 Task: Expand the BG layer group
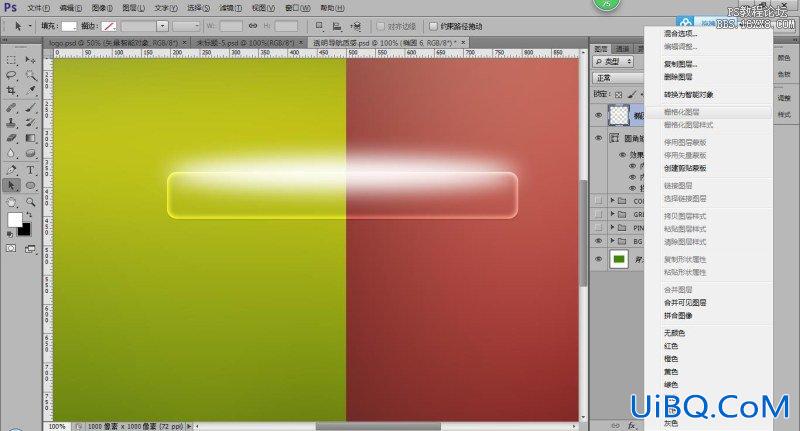(x=613, y=240)
